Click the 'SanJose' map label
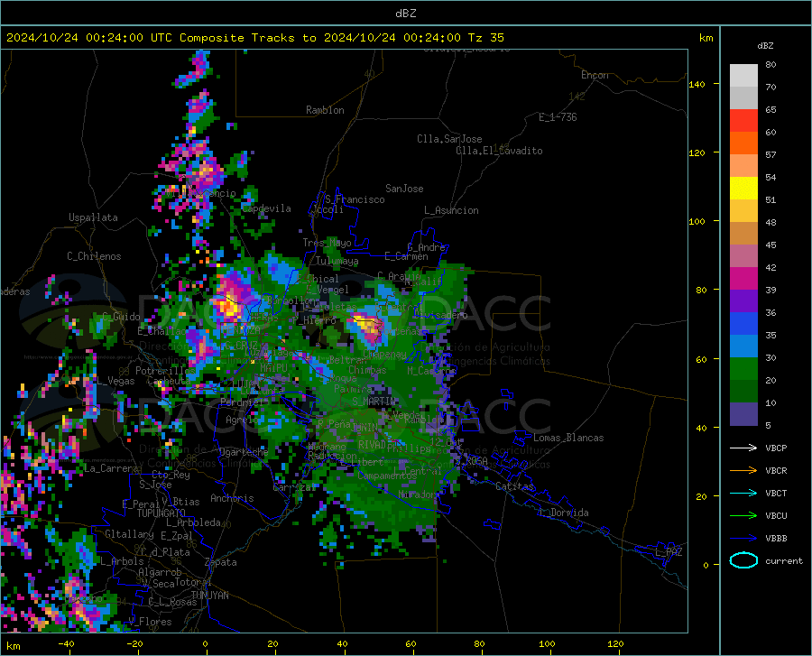 click(x=404, y=189)
